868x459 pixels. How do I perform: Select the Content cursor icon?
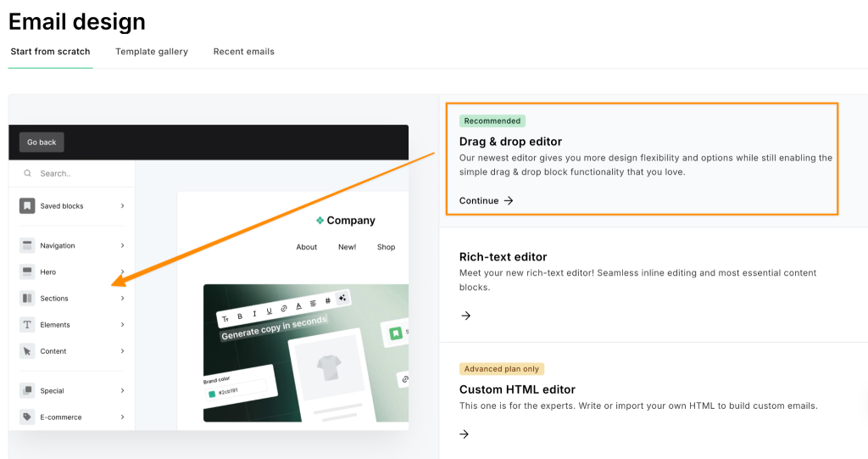[x=27, y=351]
